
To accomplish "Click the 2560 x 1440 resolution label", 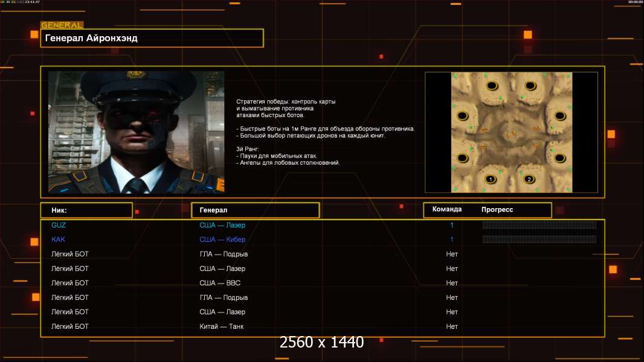I will pos(321,343).
